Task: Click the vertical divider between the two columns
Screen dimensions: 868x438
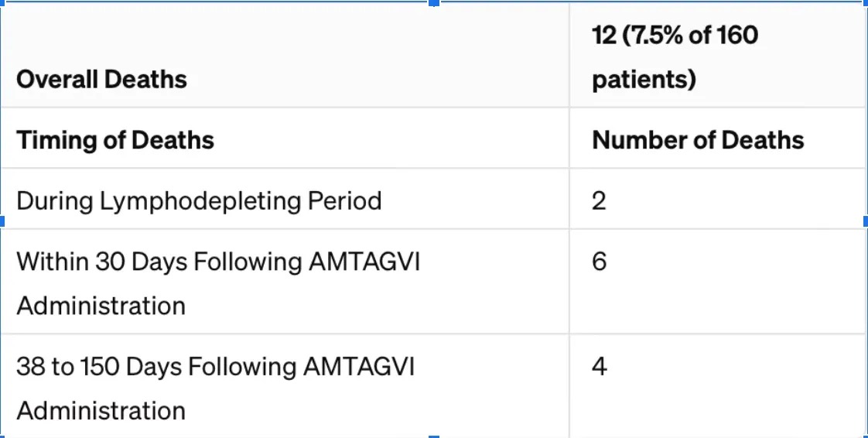Action: coord(569,232)
